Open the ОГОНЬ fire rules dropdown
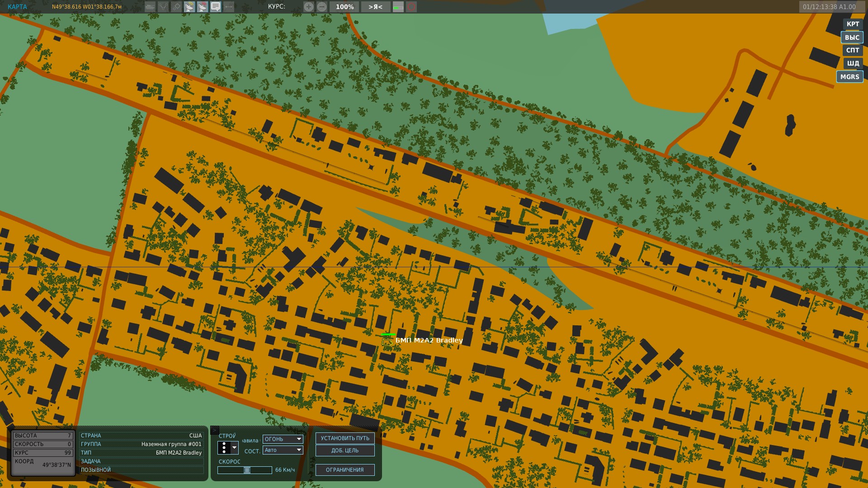This screenshot has height=488, width=868. coord(283,439)
